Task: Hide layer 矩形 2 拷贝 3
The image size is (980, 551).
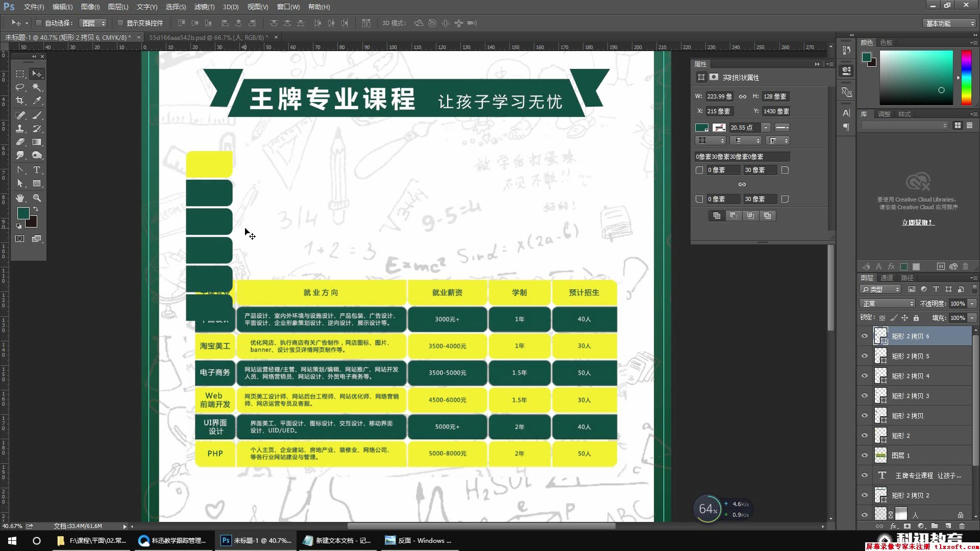Action: 865,395
